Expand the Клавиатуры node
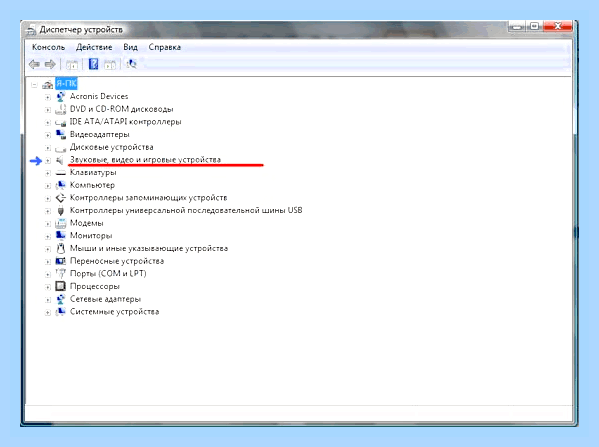599x447 pixels. (47, 173)
